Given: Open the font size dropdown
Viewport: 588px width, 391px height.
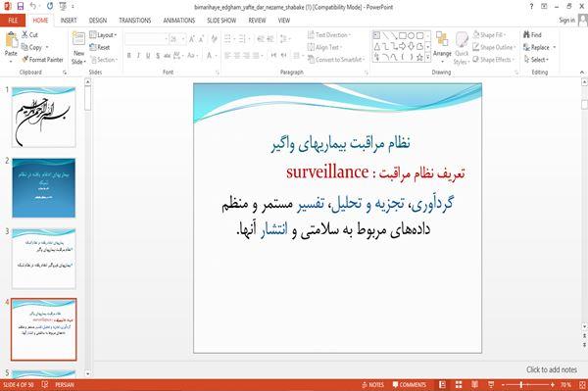Looking at the screenshot, I should (183, 39).
